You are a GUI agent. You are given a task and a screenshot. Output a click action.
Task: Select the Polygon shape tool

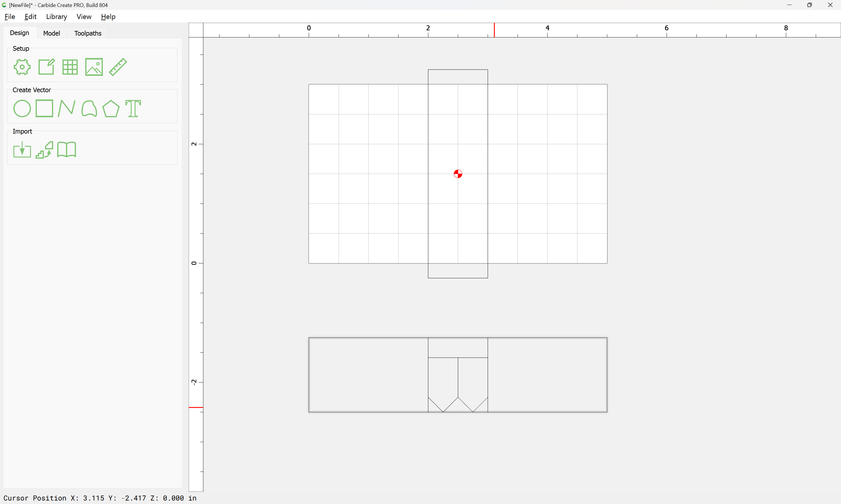(x=111, y=109)
